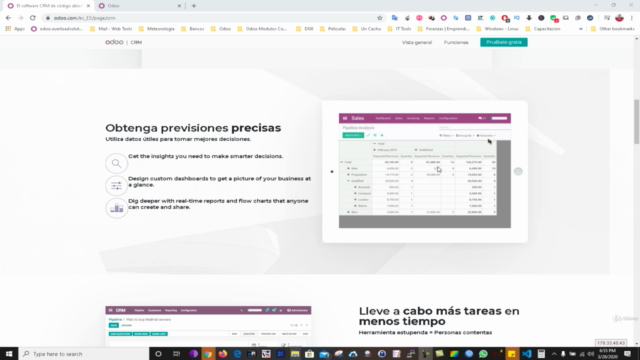Open 'Other bookmarks' folder
The image size is (640, 360).
613,29
